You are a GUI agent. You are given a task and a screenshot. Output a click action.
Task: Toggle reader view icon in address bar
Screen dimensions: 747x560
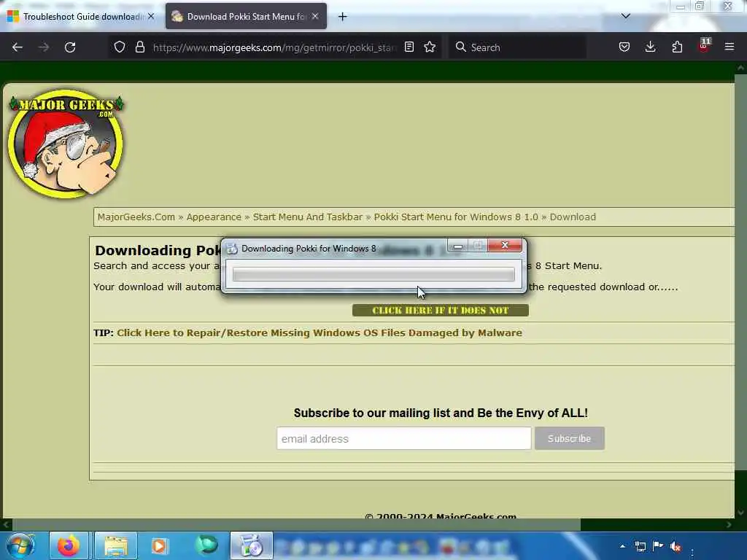409,47
